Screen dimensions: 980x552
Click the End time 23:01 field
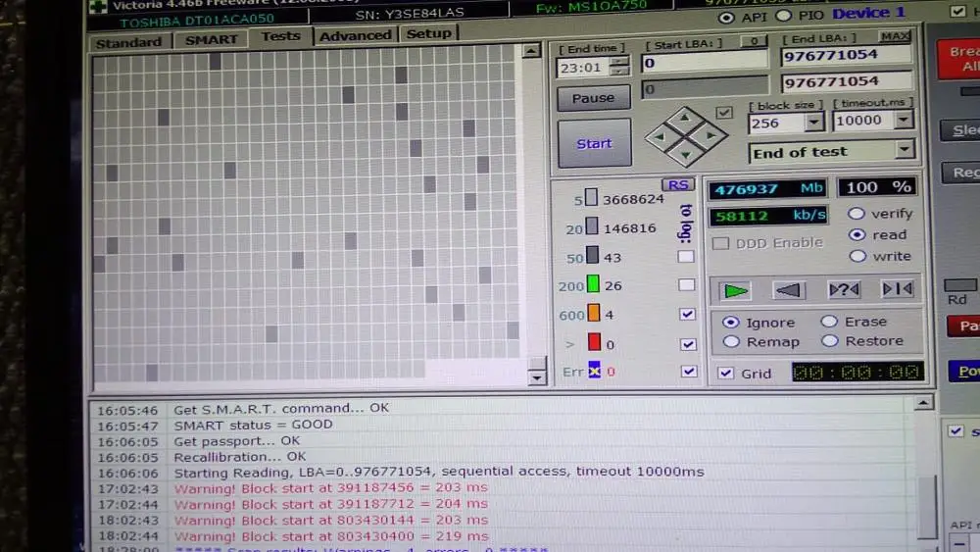(x=582, y=67)
